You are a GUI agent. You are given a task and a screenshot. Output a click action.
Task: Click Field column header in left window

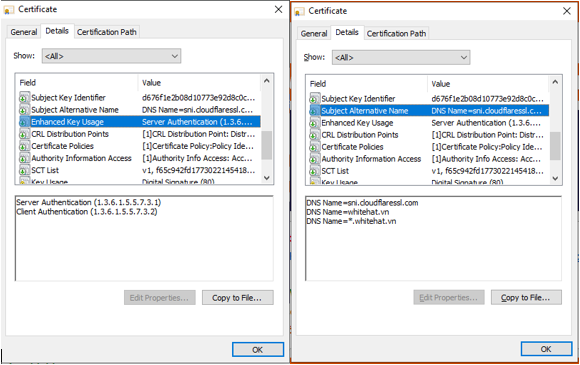tap(77, 83)
